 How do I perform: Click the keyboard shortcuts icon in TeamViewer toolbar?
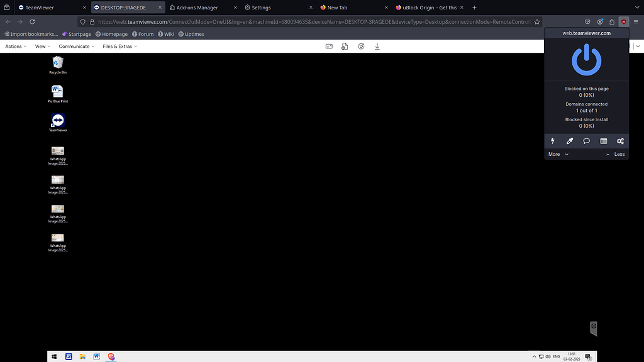click(x=329, y=46)
